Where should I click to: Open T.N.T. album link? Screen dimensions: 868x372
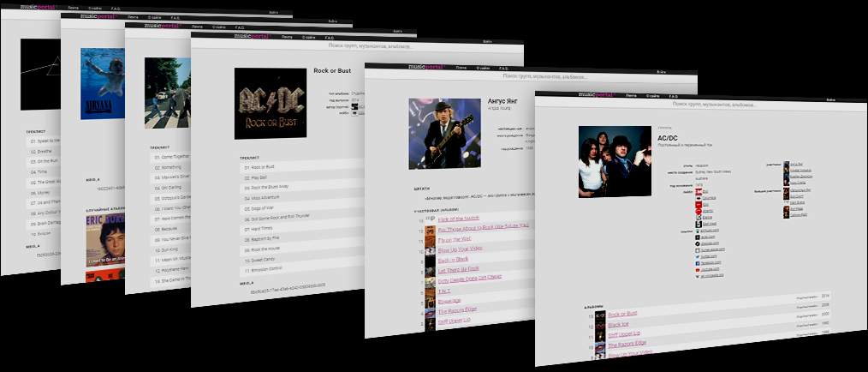(445, 290)
